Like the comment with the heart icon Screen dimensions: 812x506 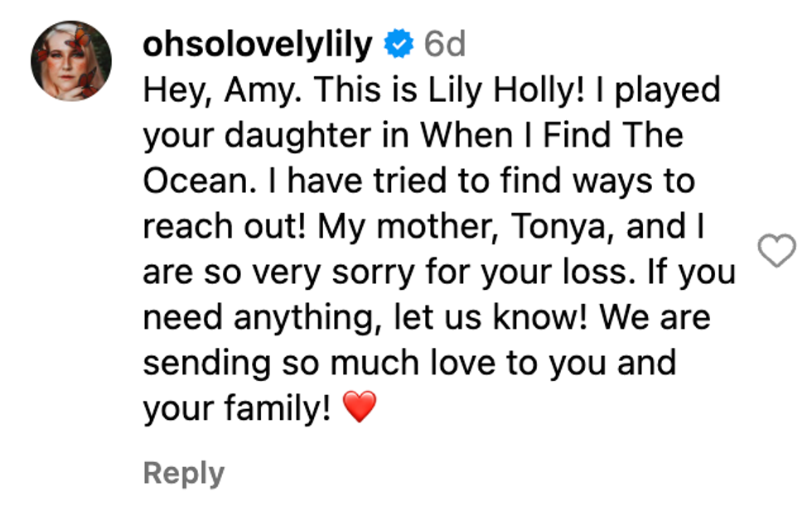(x=776, y=250)
